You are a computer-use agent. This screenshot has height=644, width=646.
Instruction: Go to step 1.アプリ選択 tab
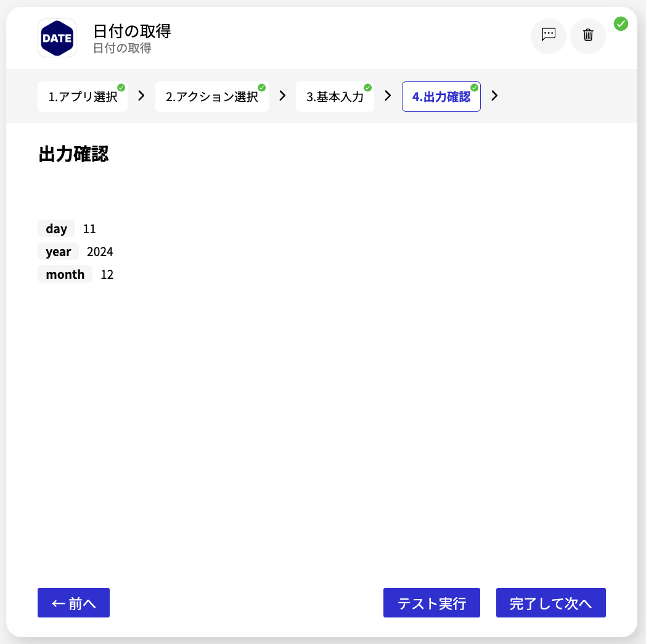[x=83, y=96]
